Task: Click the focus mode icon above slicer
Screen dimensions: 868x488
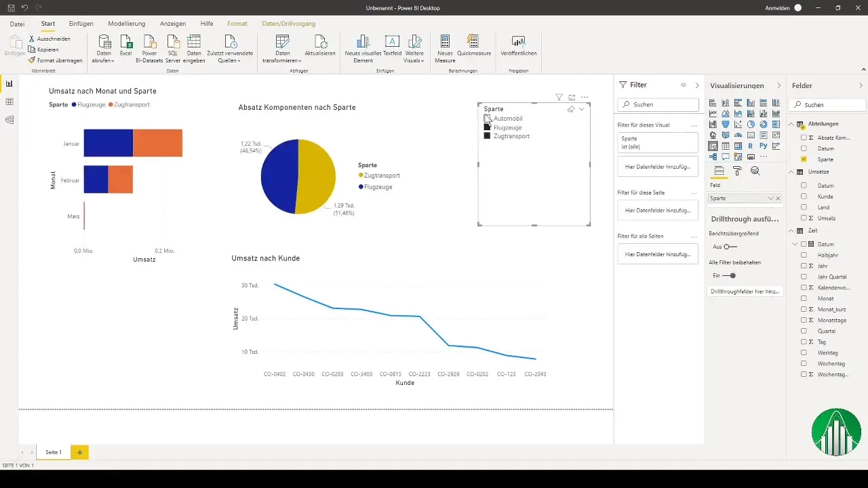Action: [572, 97]
